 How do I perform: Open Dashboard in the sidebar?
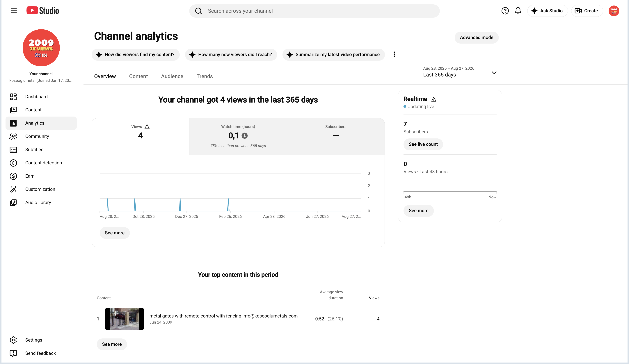coord(41,97)
